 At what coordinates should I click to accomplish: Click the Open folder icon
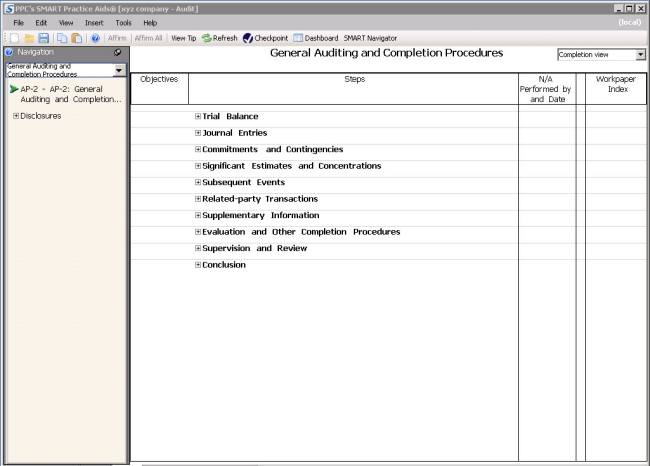point(29,38)
